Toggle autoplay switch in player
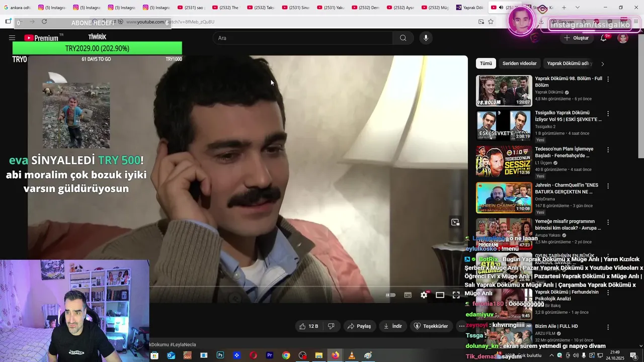This screenshot has width=644, height=362. coord(391,295)
